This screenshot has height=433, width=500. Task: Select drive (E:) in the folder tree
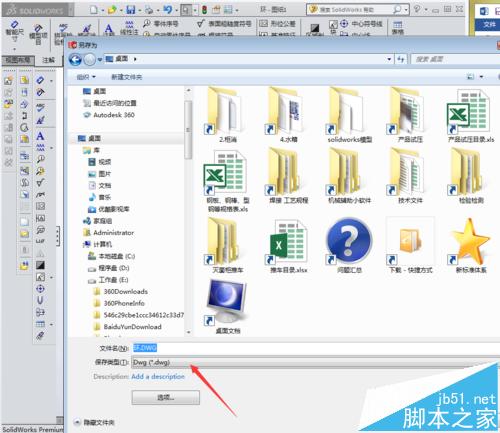pyautogui.click(x=108, y=280)
